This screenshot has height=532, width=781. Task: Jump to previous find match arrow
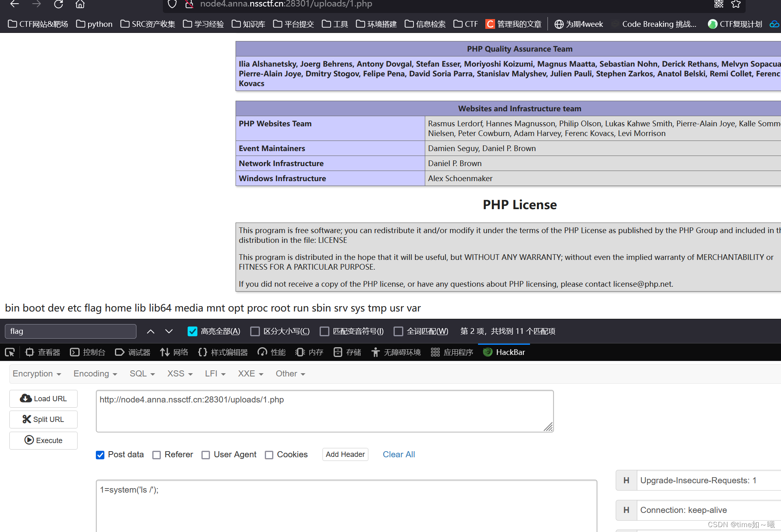[151, 331]
